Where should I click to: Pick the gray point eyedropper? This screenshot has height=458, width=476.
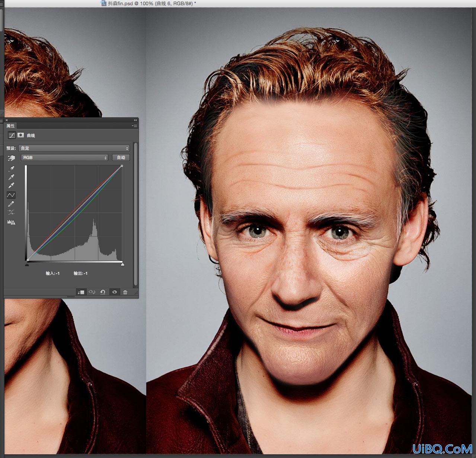click(11, 177)
